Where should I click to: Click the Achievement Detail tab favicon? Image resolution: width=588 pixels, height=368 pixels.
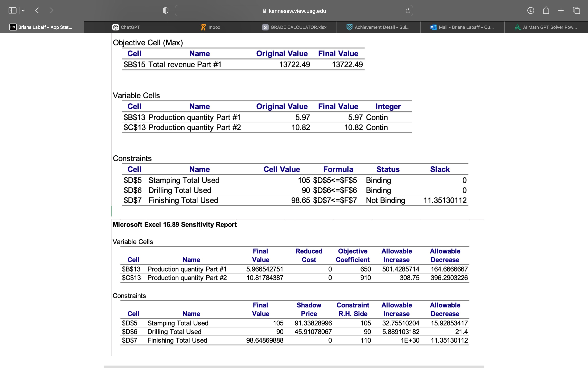(x=349, y=27)
